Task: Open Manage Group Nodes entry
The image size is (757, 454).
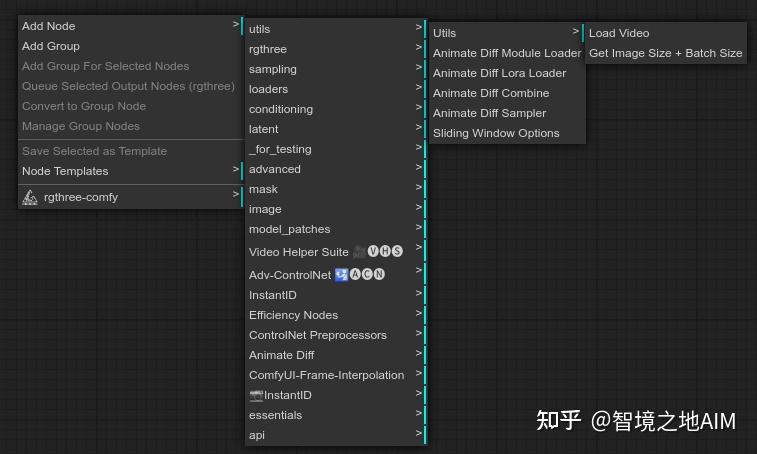Action: click(130, 126)
